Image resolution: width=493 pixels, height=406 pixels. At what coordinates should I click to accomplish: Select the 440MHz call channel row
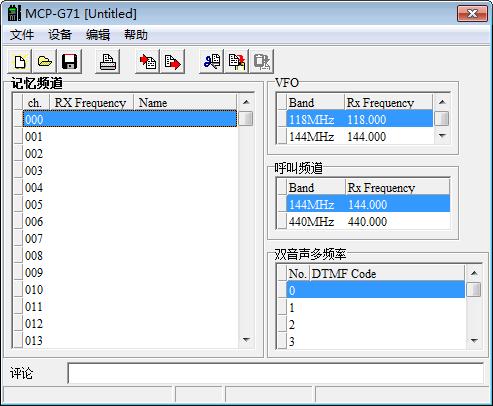pos(368,221)
